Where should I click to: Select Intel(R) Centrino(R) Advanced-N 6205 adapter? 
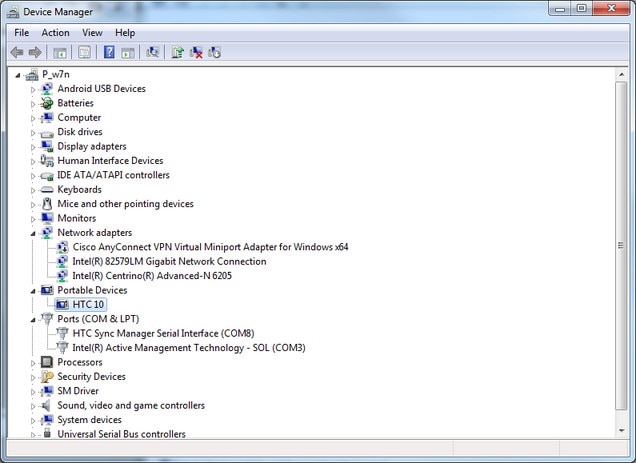[x=152, y=276]
